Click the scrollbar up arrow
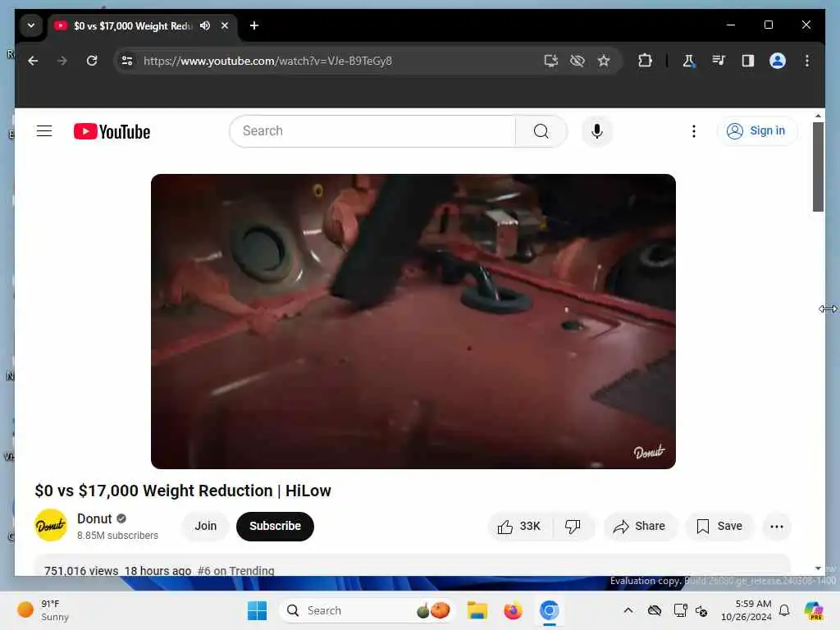Viewport: 840px width, 630px height. click(x=818, y=116)
